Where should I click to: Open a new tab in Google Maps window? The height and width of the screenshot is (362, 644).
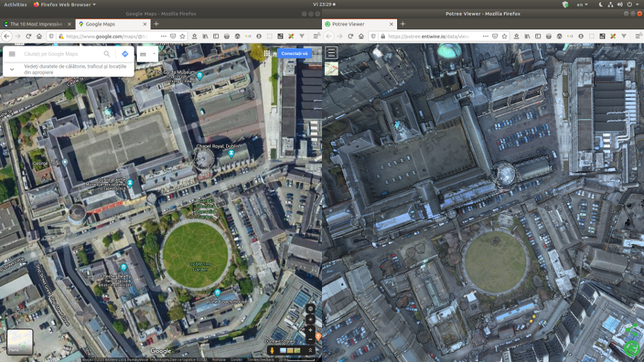156,24
